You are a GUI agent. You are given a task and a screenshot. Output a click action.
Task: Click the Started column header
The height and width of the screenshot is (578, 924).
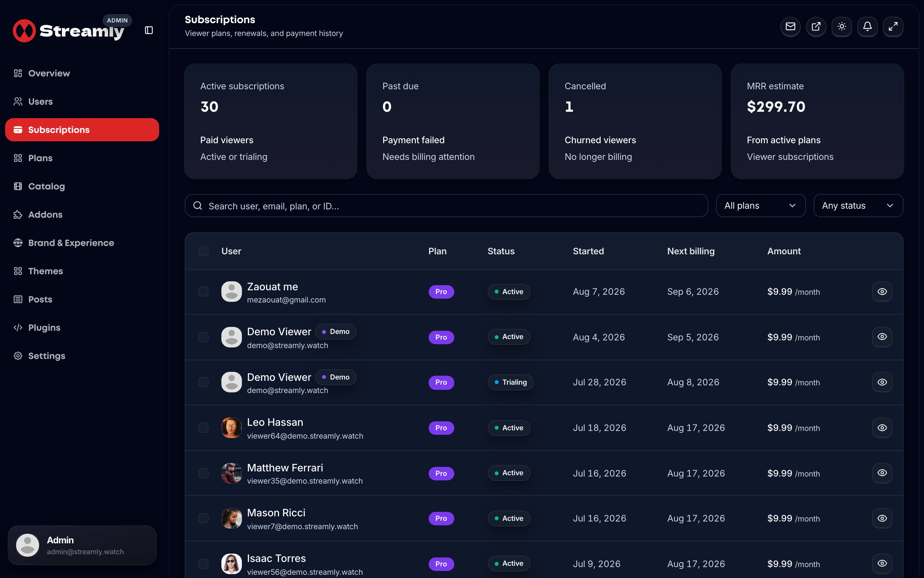pyautogui.click(x=588, y=251)
